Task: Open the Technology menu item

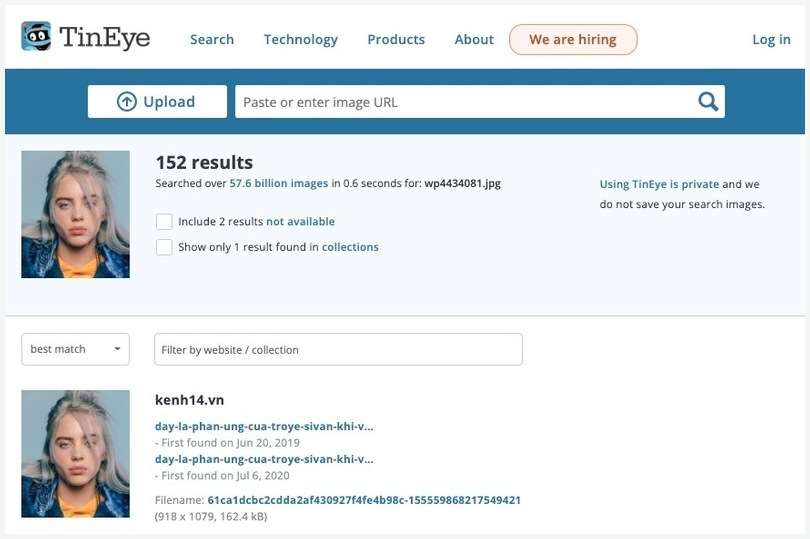Action: click(300, 40)
